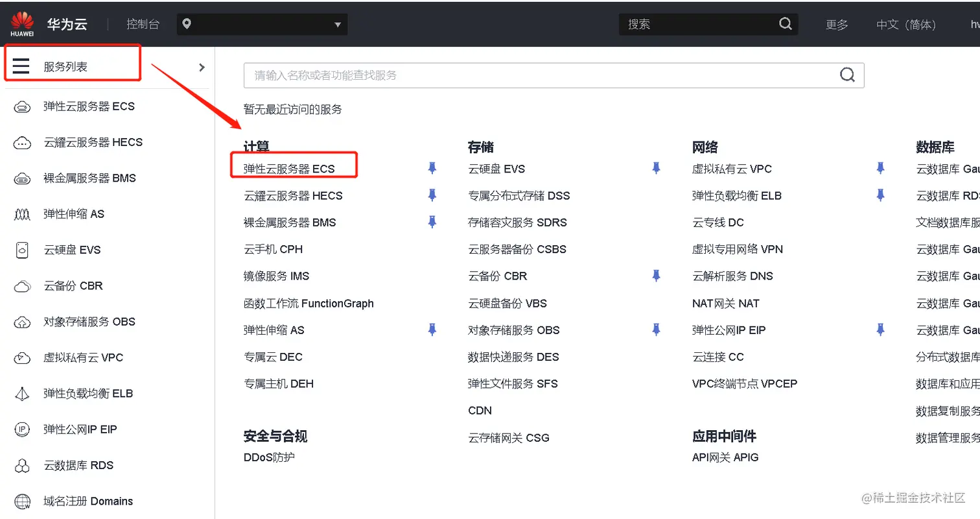This screenshot has width=980, height=519.
Task: Click the OBS object storage sidebar icon
Action: pyautogui.click(x=22, y=322)
